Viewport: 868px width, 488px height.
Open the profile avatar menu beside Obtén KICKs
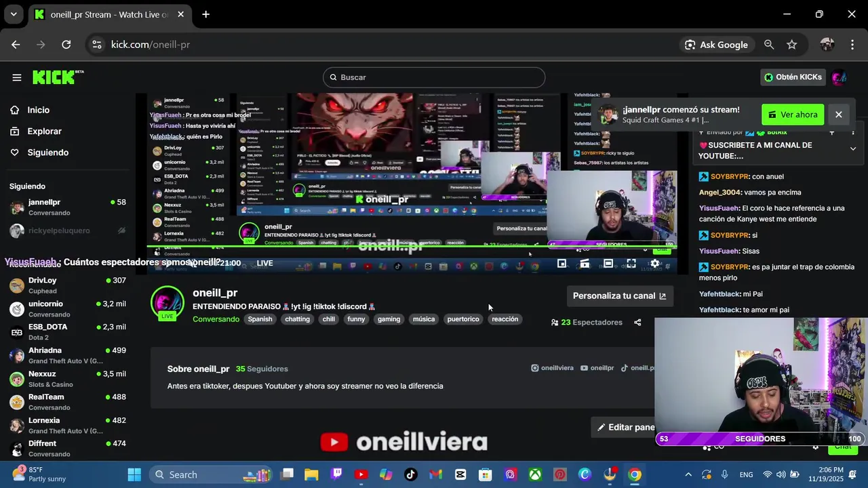[x=839, y=77]
